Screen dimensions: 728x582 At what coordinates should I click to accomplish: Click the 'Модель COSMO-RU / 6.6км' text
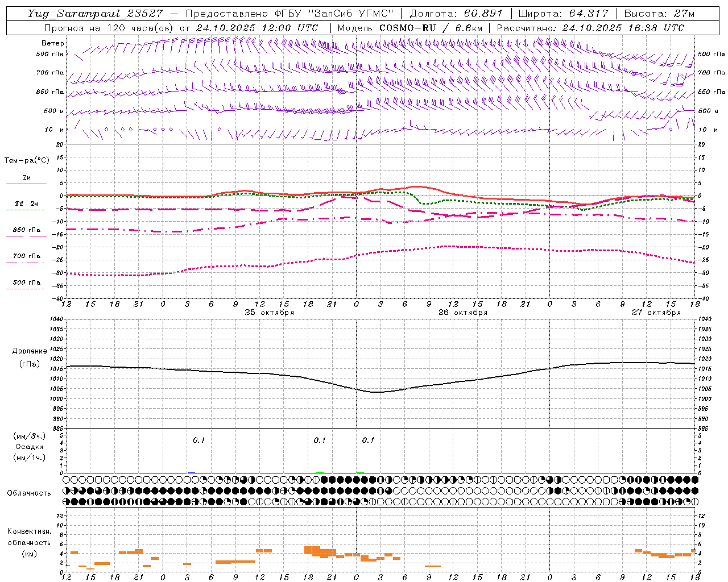pyautogui.click(x=409, y=28)
